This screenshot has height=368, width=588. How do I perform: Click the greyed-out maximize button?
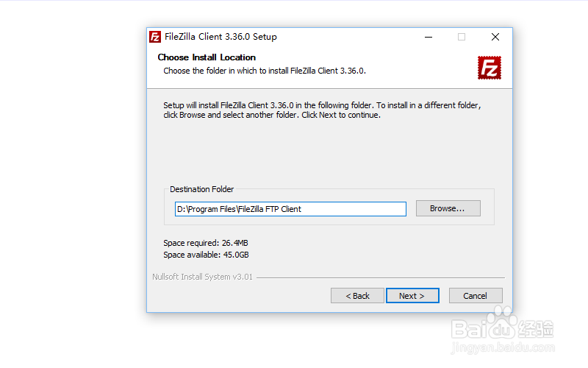462,37
